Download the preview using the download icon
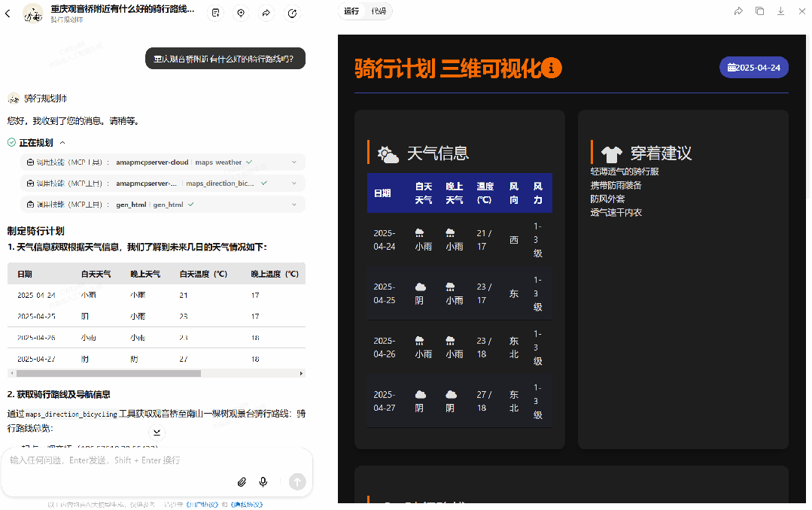 (780, 11)
